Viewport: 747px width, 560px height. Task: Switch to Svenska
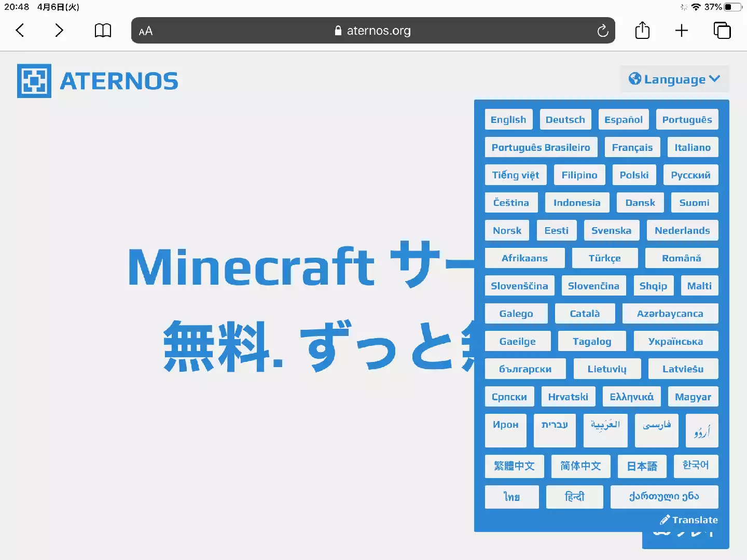click(x=612, y=230)
